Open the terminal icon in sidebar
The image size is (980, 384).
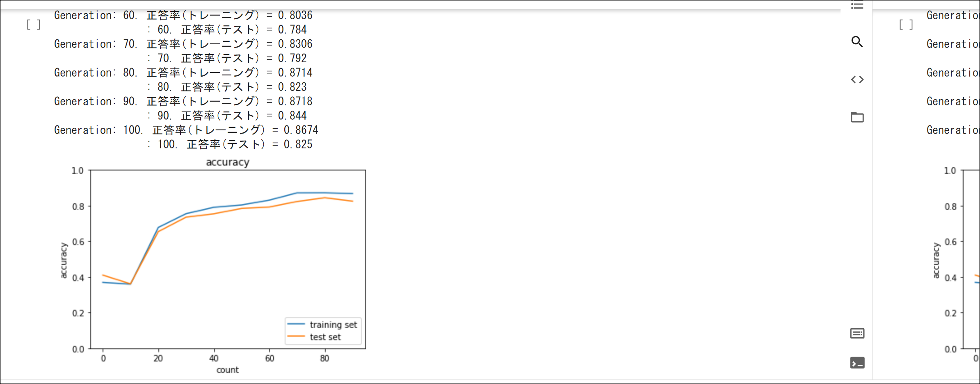[857, 363]
